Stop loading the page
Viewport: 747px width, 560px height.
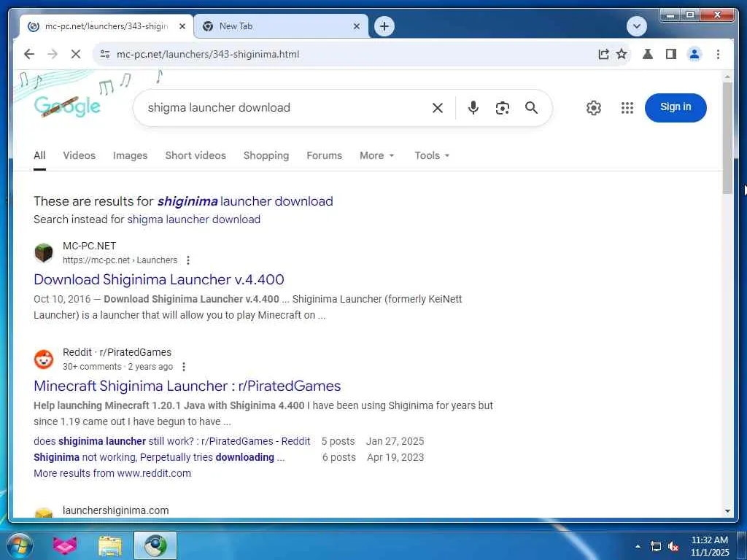(x=76, y=54)
